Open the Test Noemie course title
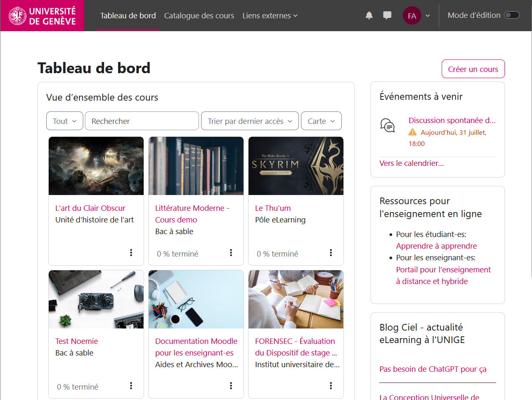Screen dimensions: 532x400 [x=77, y=341]
